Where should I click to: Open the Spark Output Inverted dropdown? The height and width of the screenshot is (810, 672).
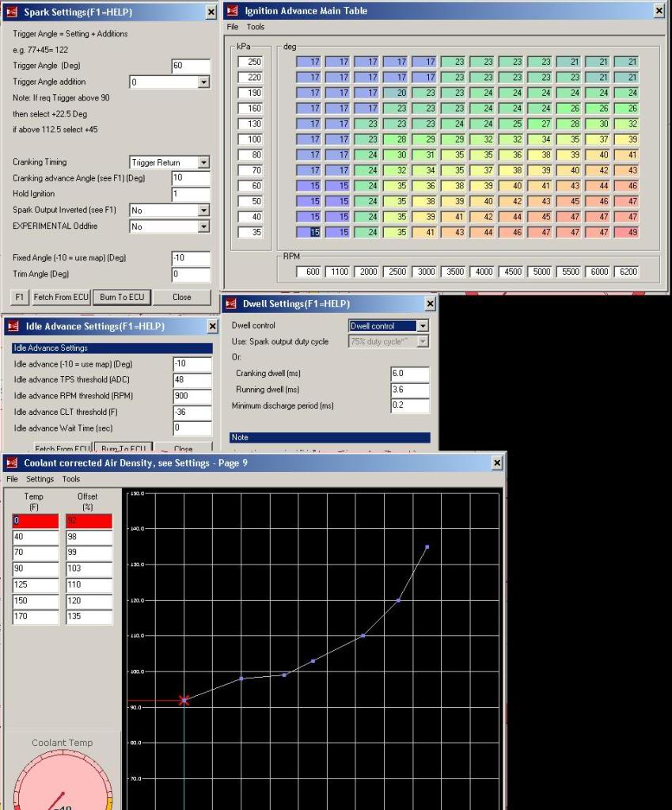coord(203,211)
